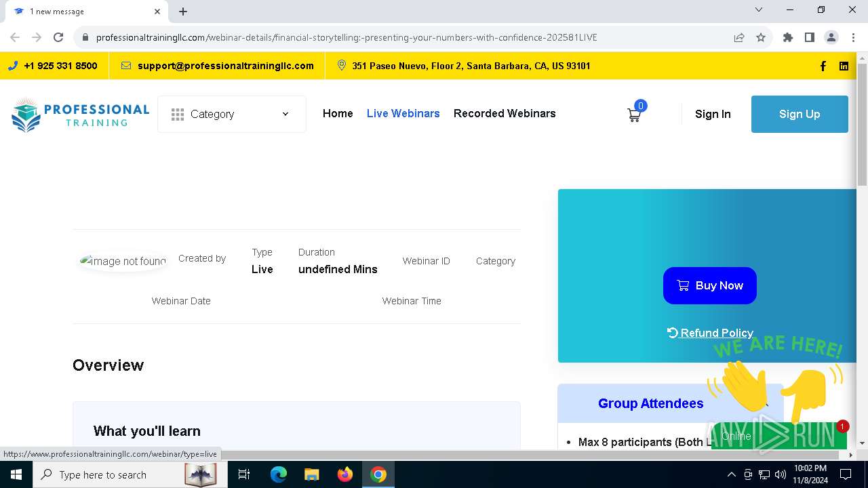The height and width of the screenshot is (488, 868).
Task: Click the support email address
Action: [225, 66]
